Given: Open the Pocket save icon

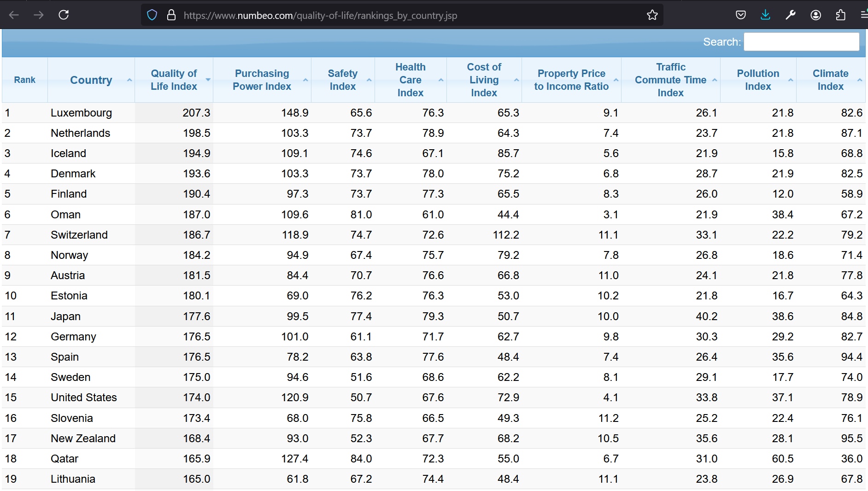Looking at the screenshot, I should coord(740,15).
